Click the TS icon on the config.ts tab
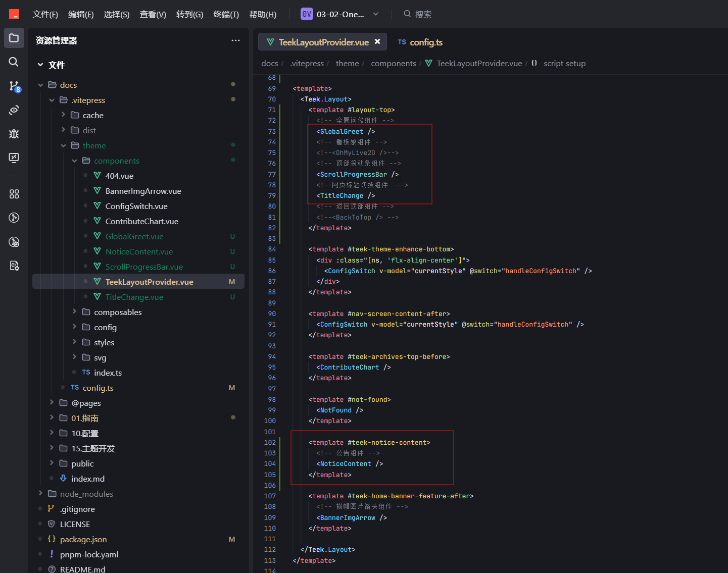The image size is (728, 573). [402, 42]
